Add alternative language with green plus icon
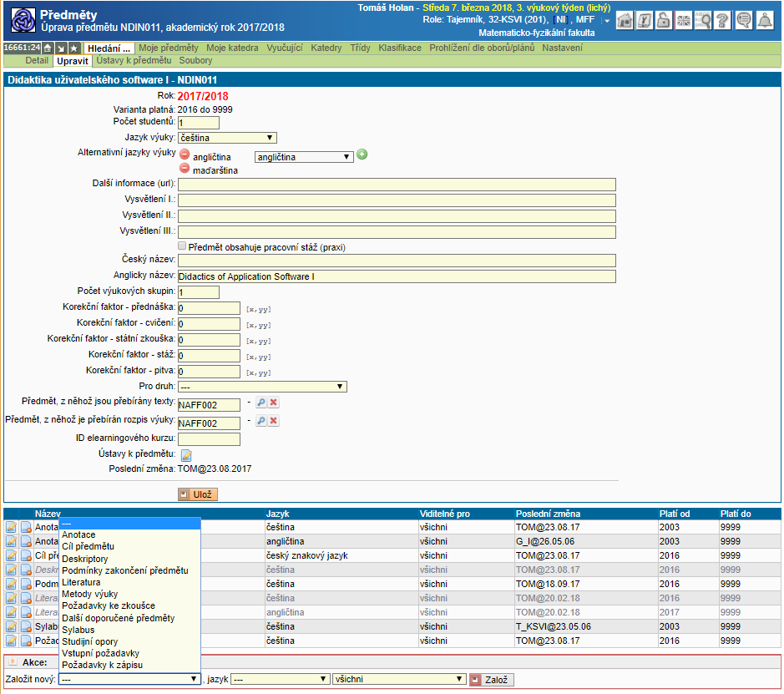Screen dimensions: 784x694 [362, 155]
